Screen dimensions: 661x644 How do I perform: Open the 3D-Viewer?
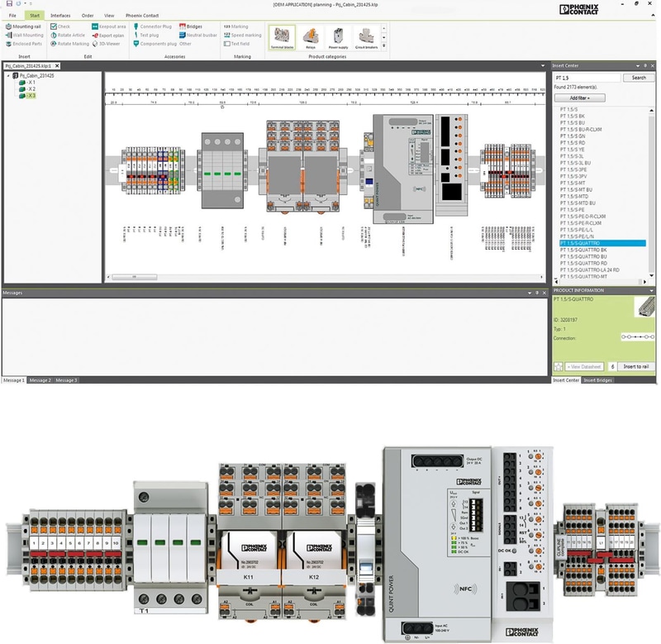pos(106,44)
